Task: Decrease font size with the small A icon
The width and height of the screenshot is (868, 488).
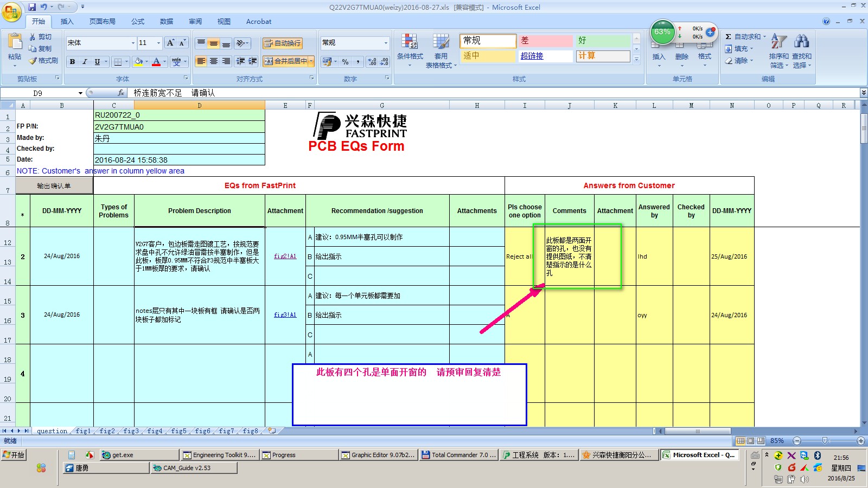Action: point(182,43)
